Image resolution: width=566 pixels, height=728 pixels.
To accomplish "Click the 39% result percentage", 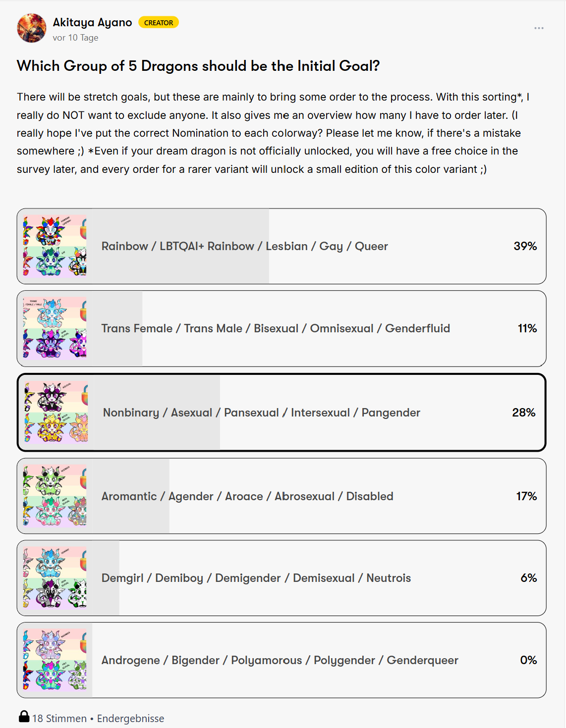I will 525,246.
